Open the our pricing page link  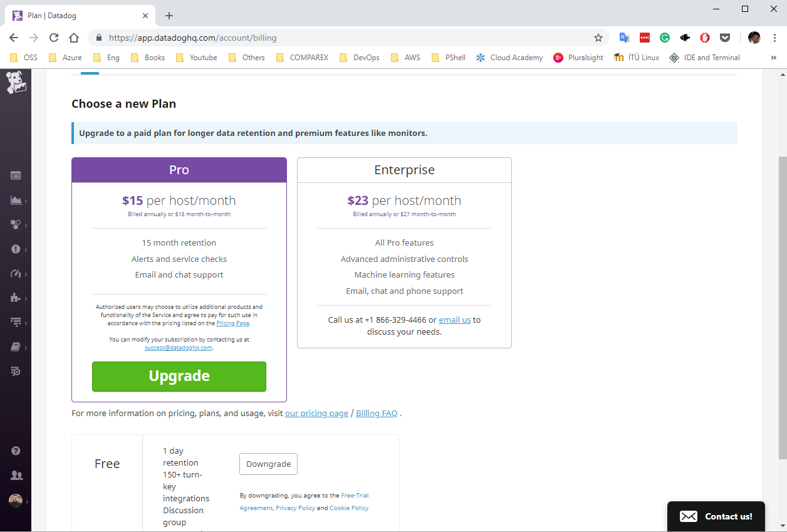click(x=316, y=414)
